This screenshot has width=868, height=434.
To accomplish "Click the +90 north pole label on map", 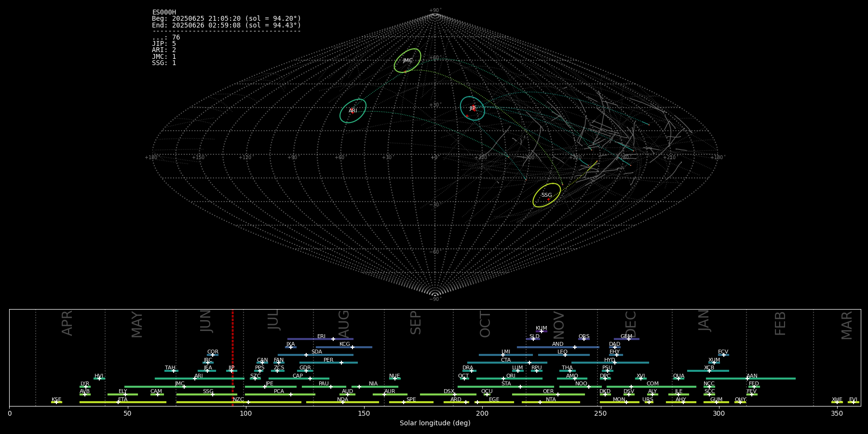I will pyautogui.click(x=435, y=10).
